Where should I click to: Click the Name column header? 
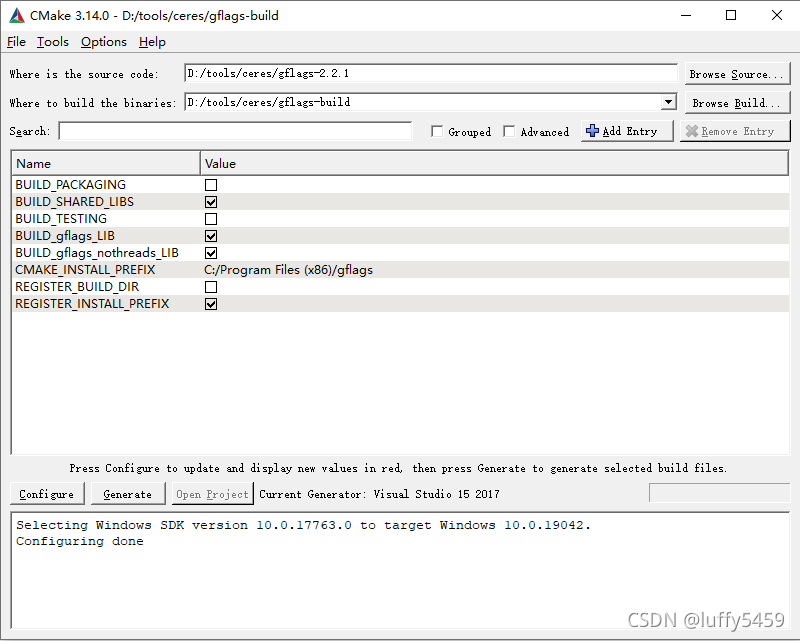[106, 163]
